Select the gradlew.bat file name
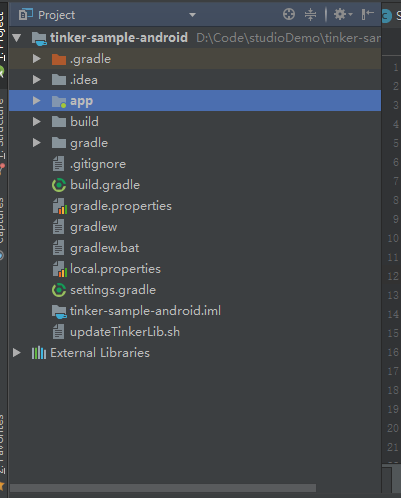This screenshot has width=401, height=498. click(x=105, y=248)
